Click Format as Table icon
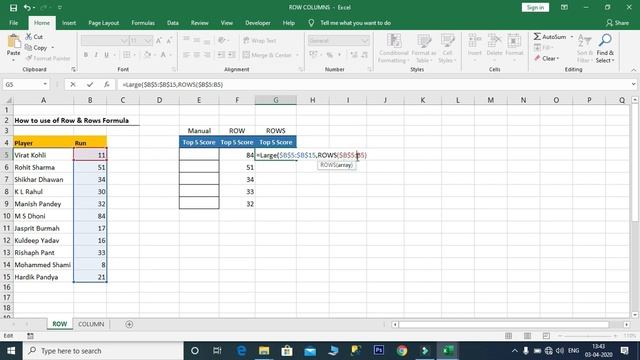Image resolution: width=640 pixels, height=360 pixels. pyautogui.click(x=424, y=41)
